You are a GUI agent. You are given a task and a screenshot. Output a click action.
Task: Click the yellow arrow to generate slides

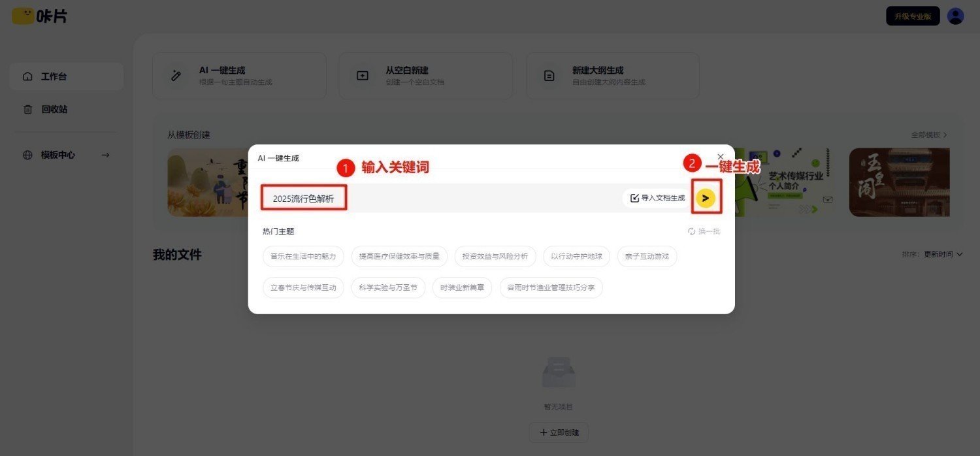(706, 197)
